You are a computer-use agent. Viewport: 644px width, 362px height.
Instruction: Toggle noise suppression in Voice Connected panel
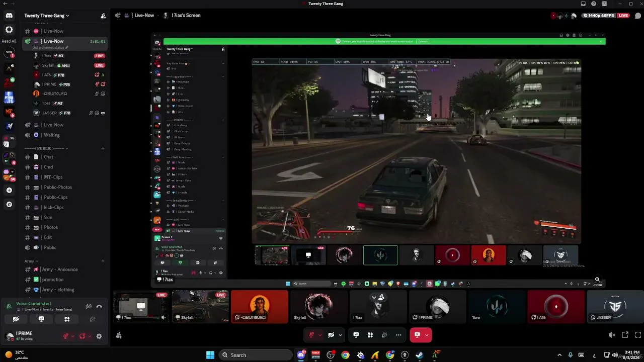click(89, 306)
